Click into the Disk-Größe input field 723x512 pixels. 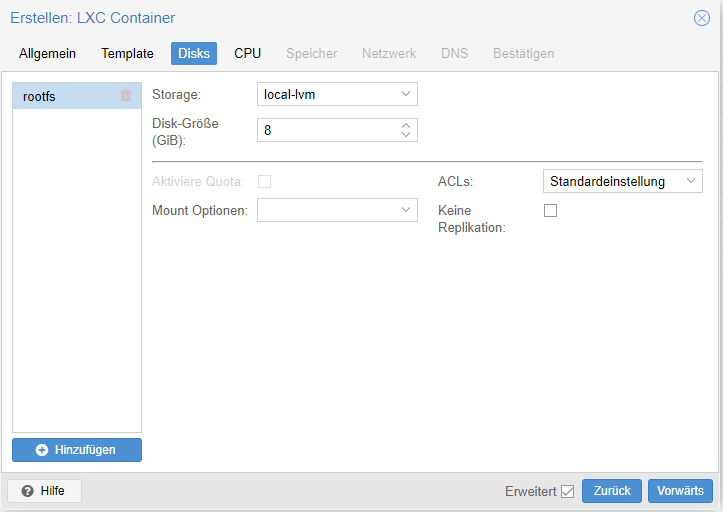tap(326, 130)
